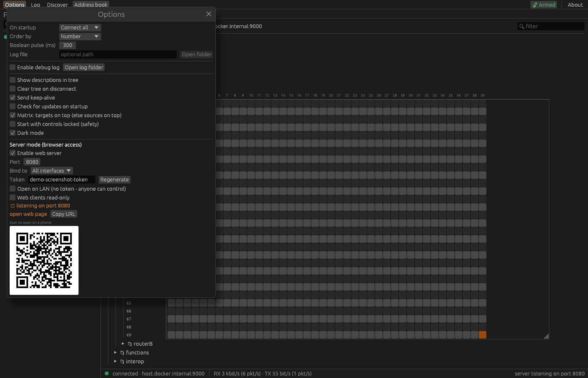Image resolution: width=588 pixels, height=378 pixels.
Task: Open the On startup dropdown
Action: tap(80, 27)
